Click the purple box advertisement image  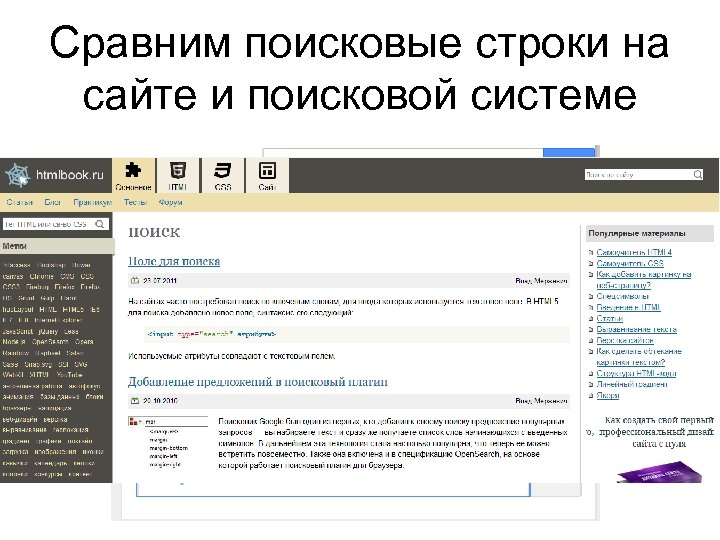click(x=659, y=471)
